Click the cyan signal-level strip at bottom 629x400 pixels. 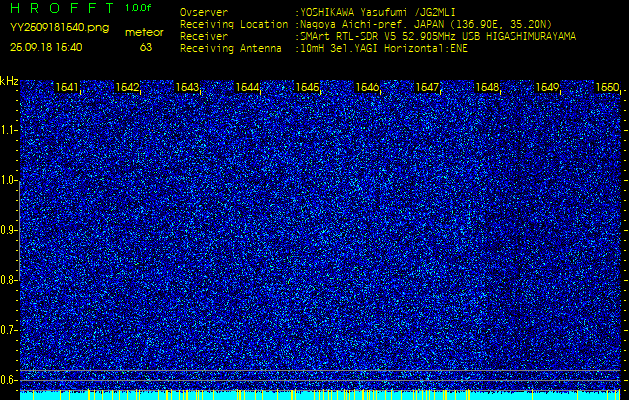[x=320, y=395]
